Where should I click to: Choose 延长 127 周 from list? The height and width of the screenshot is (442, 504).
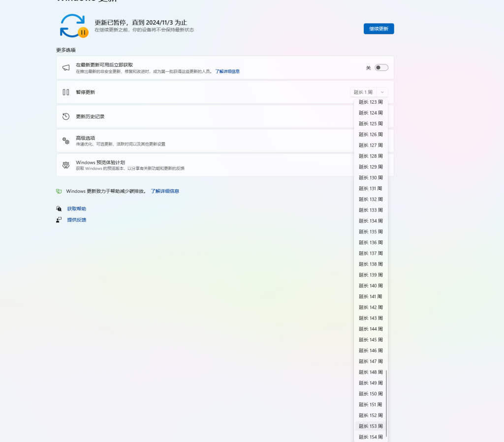371,146
